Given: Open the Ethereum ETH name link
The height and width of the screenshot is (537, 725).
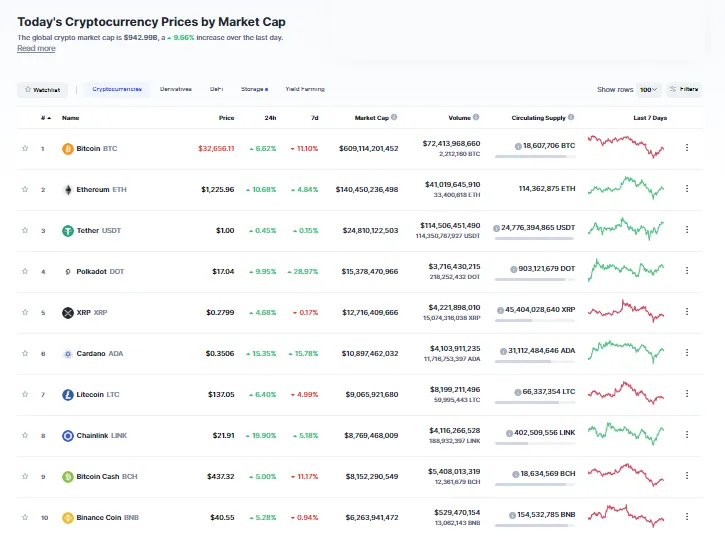Looking at the screenshot, I should (101, 190).
